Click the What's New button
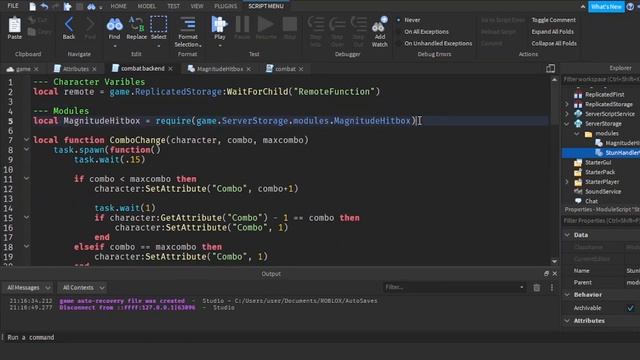The image size is (640, 360). pos(606,7)
